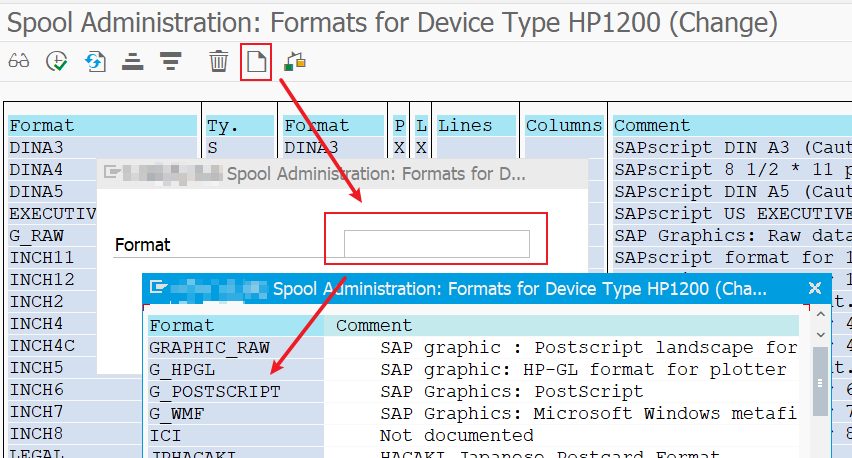Click the 'SAP Graphics: PostScript' comment
Image resolution: width=852 pixels, height=458 pixels.
point(511,392)
